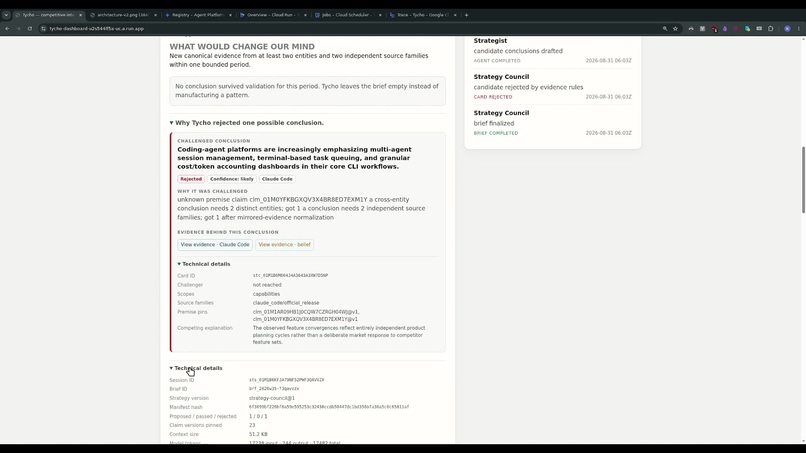Switch to the Jobs - Cloud Scheduler tab

[348, 15]
